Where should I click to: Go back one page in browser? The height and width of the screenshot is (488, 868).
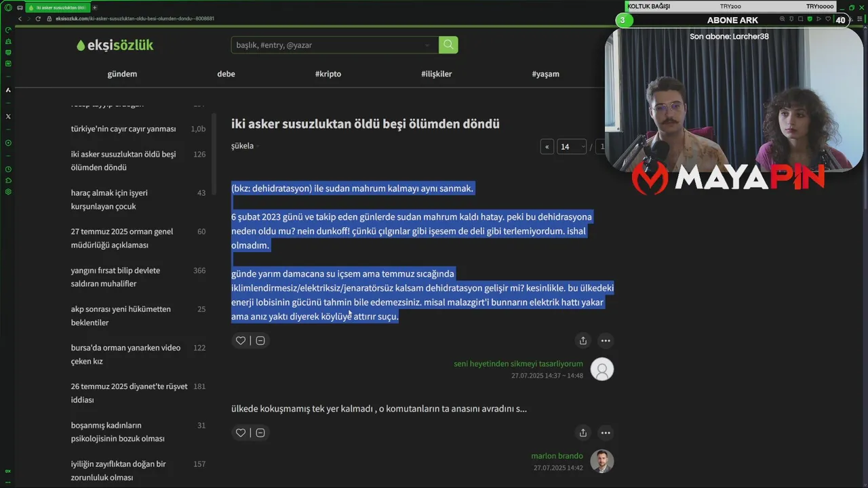coord(20,18)
